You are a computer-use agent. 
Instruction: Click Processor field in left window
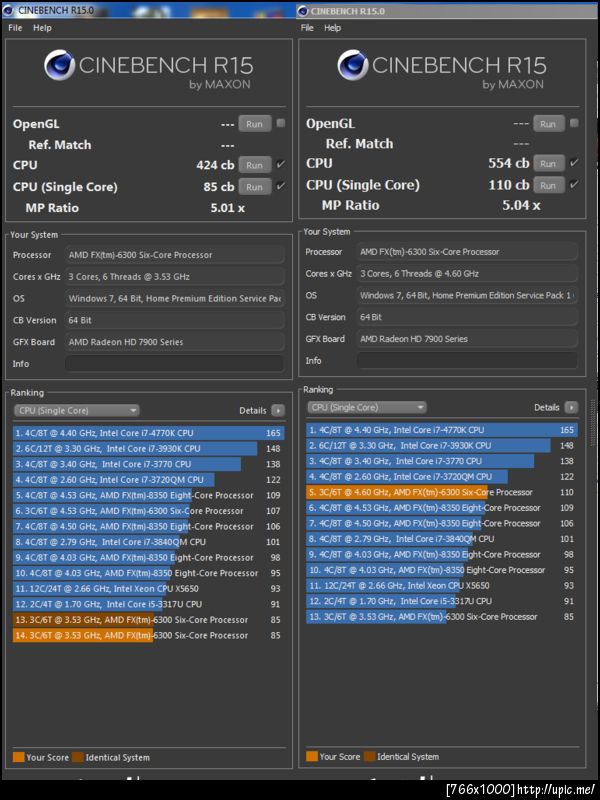tap(174, 255)
